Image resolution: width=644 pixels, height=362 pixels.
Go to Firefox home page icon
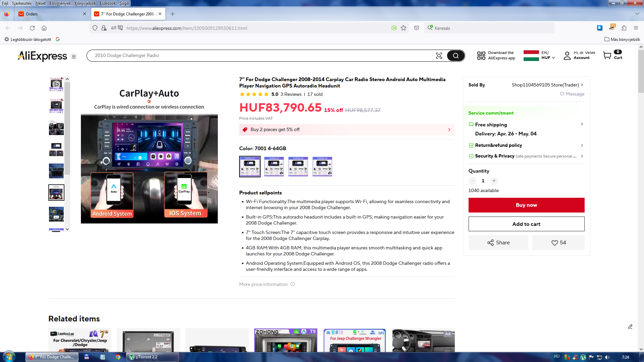coord(44,28)
